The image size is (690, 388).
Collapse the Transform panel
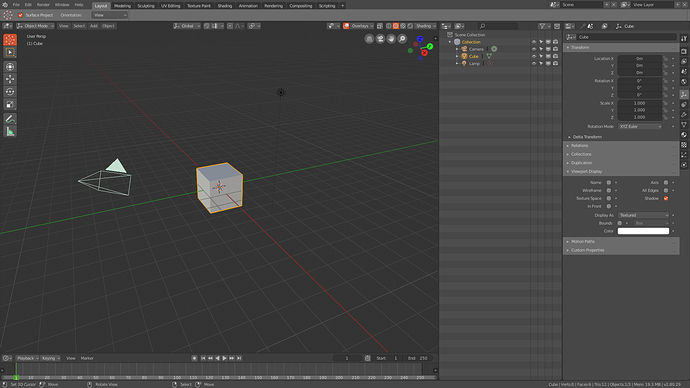point(621,48)
